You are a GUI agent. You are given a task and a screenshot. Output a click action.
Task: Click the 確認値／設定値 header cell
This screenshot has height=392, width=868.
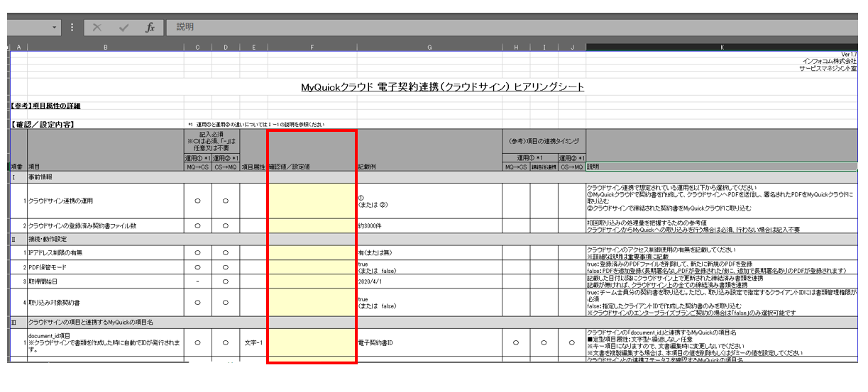point(312,167)
